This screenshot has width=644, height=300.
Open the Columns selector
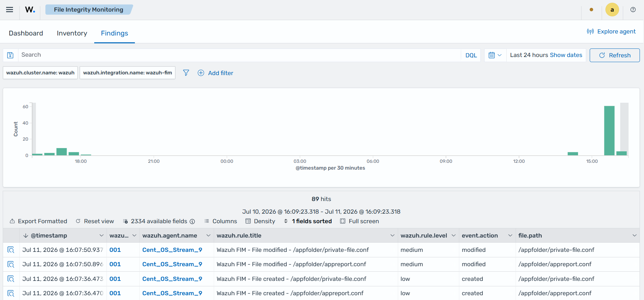click(221, 221)
